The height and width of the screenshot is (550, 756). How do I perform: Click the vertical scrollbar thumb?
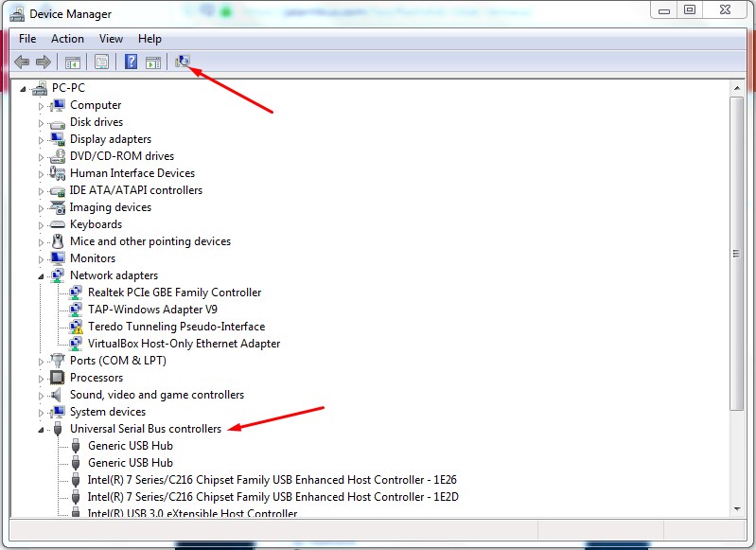(x=737, y=254)
